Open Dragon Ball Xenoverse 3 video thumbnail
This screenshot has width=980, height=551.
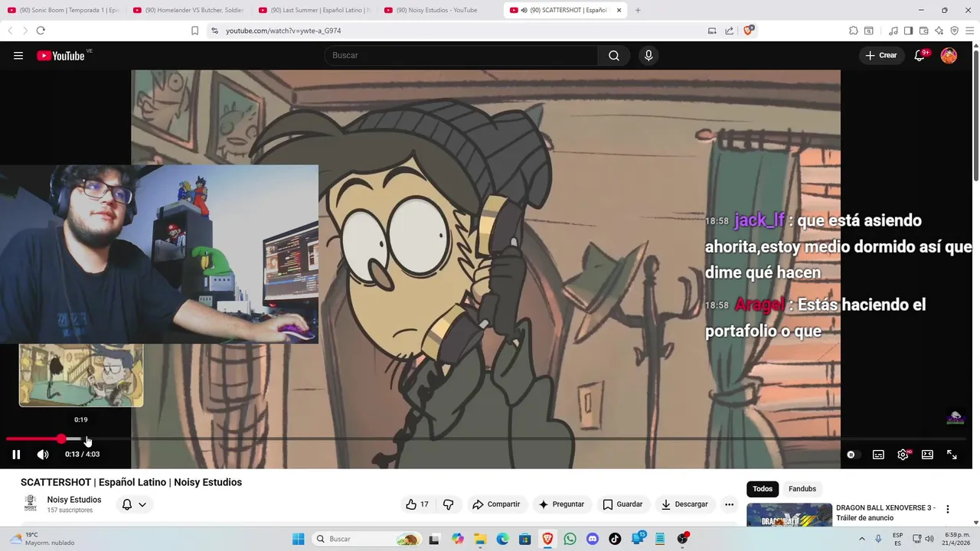click(789, 515)
